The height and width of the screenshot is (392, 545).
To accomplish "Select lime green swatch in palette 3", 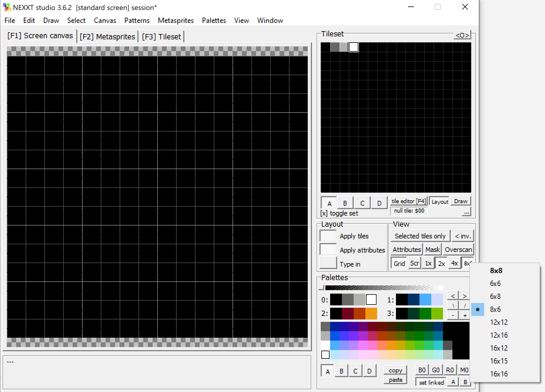I will click(437, 314).
